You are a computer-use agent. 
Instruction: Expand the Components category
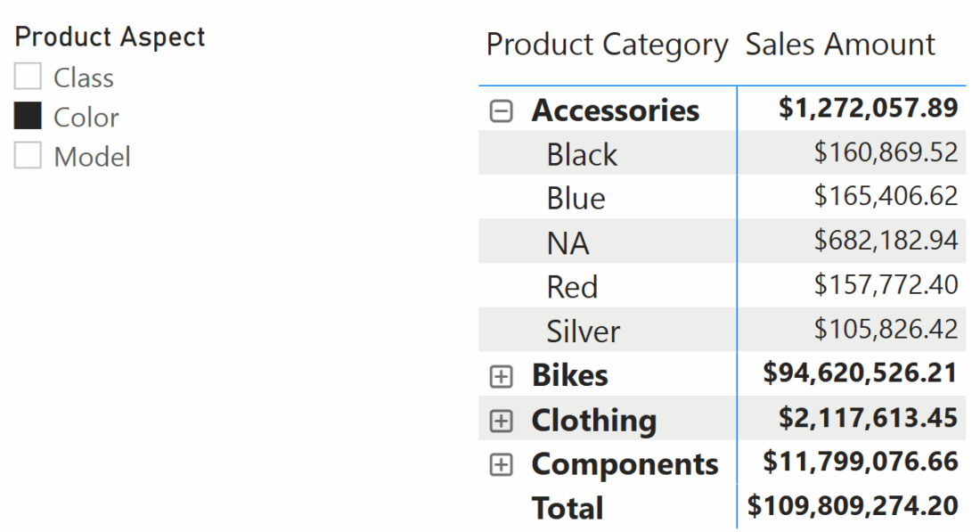[x=501, y=464]
